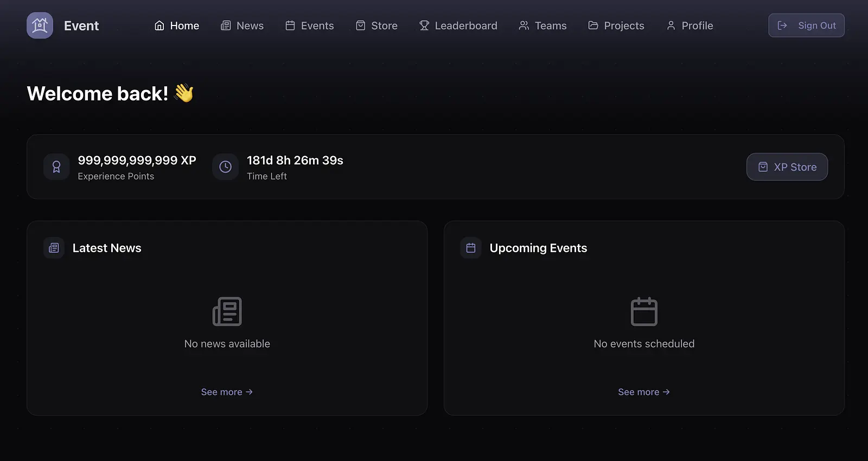
Task: Open the XP Store button
Action: point(787,167)
